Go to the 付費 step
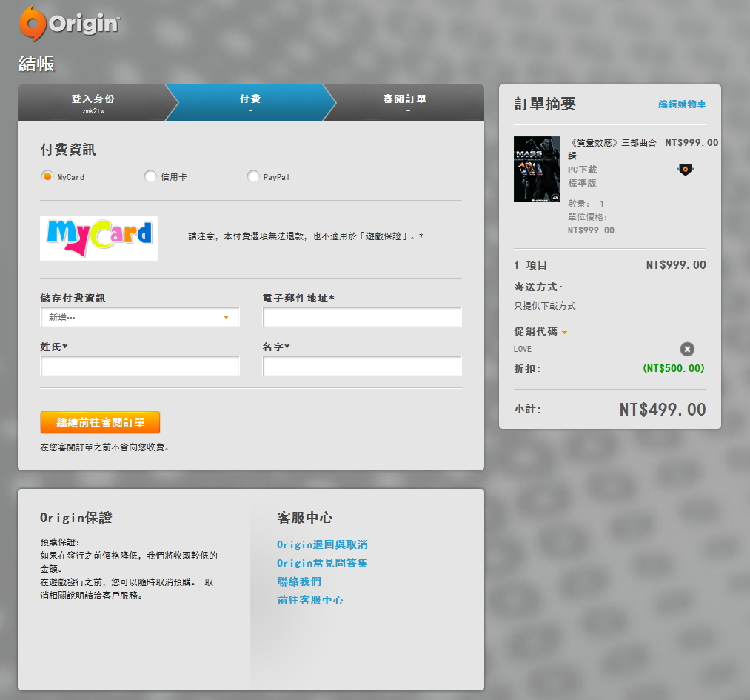 click(250, 103)
